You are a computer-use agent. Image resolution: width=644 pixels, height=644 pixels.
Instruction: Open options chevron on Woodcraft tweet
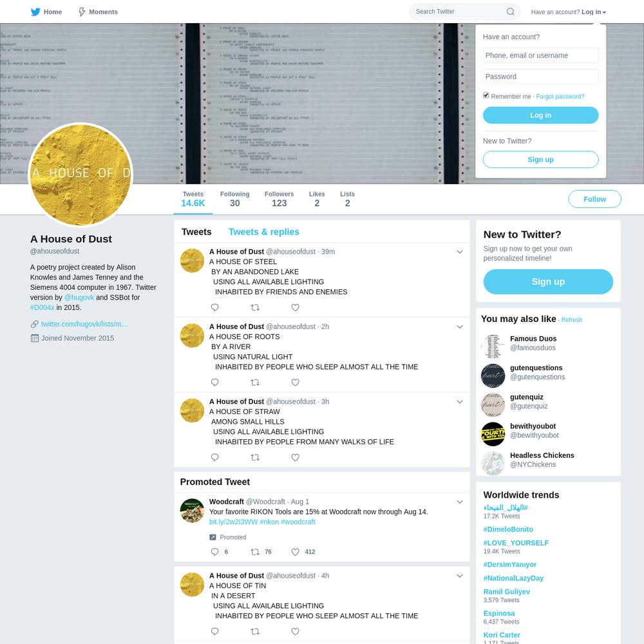tap(460, 502)
